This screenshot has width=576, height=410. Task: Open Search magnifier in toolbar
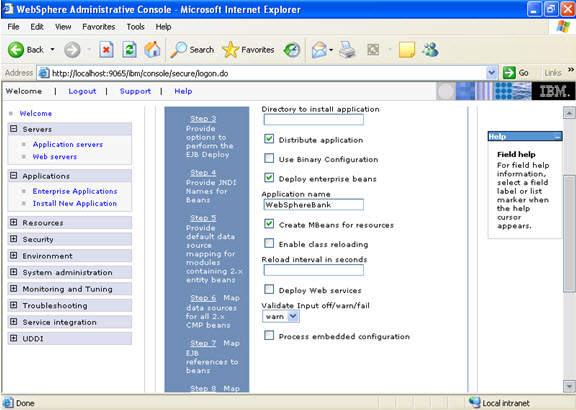point(192,50)
